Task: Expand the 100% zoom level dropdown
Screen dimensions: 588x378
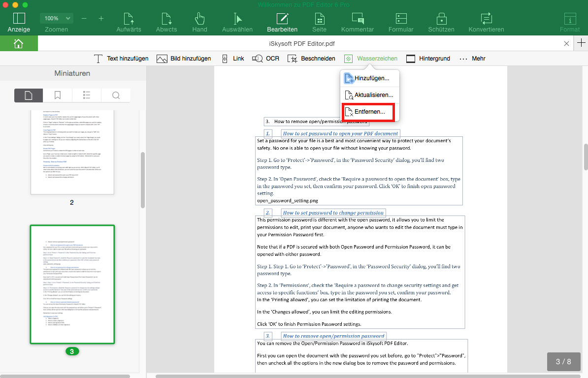Action: (x=56, y=18)
